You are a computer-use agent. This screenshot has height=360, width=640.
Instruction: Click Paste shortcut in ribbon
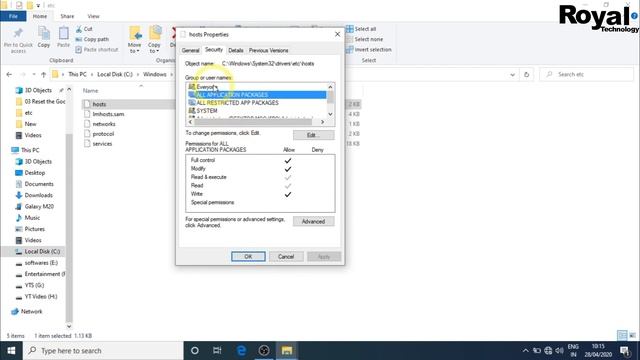97,49
